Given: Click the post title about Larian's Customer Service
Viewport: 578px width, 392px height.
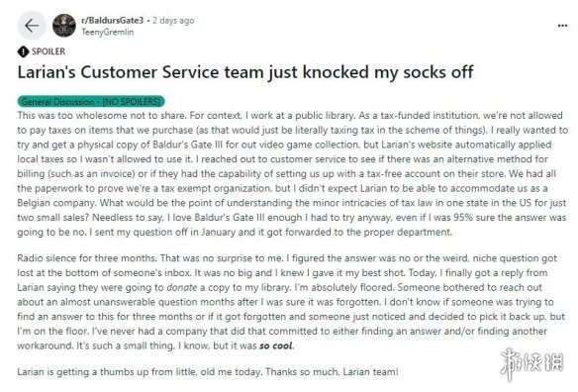Looking at the screenshot, I should click(x=245, y=72).
